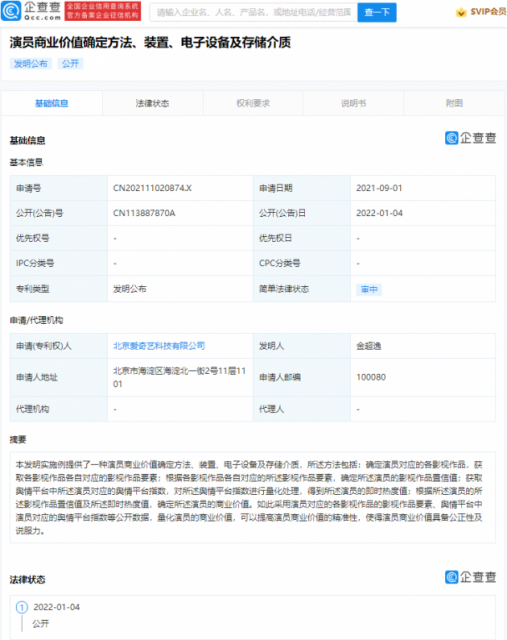The image size is (507, 640).
Task: Click the 优先权号 label cell
Action: pos(59,238)
